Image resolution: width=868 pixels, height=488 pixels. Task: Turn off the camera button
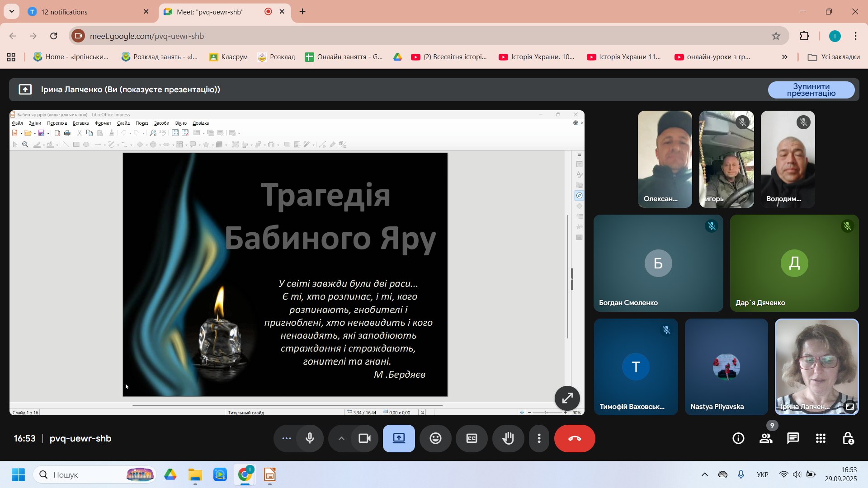pyautogui.click(x=364, y=438)
